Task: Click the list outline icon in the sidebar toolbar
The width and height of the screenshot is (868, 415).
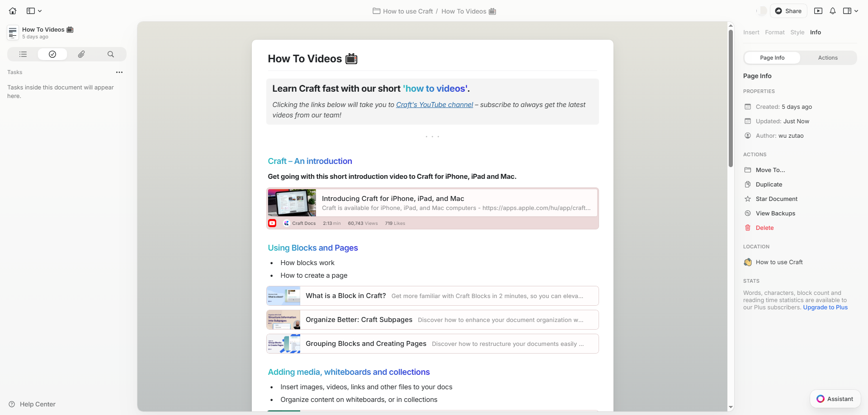Action: click(x=22, y=54)
